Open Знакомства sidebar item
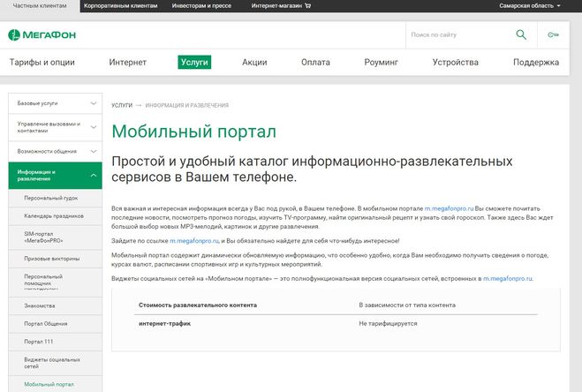Screen dimensions: 582x392 (x=55, y=305)
